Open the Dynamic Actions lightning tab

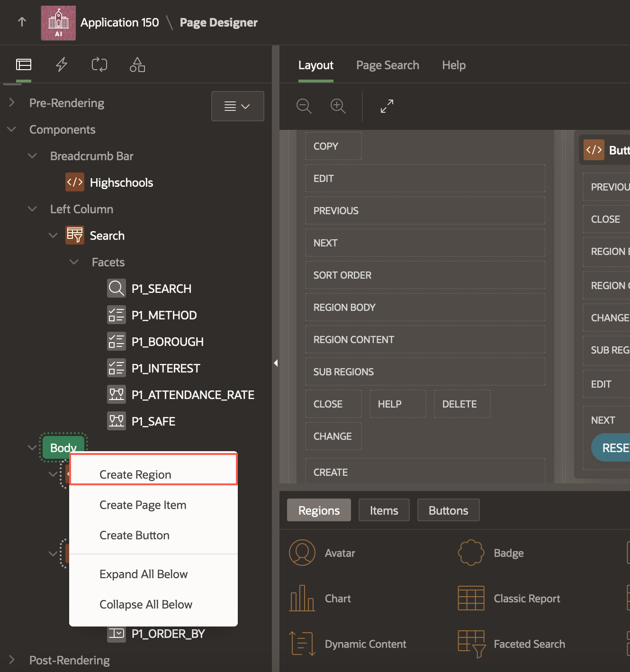click(62, 64)
